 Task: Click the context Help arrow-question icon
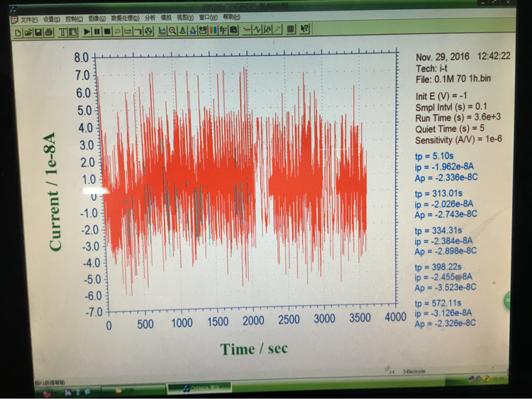(304, 29)
